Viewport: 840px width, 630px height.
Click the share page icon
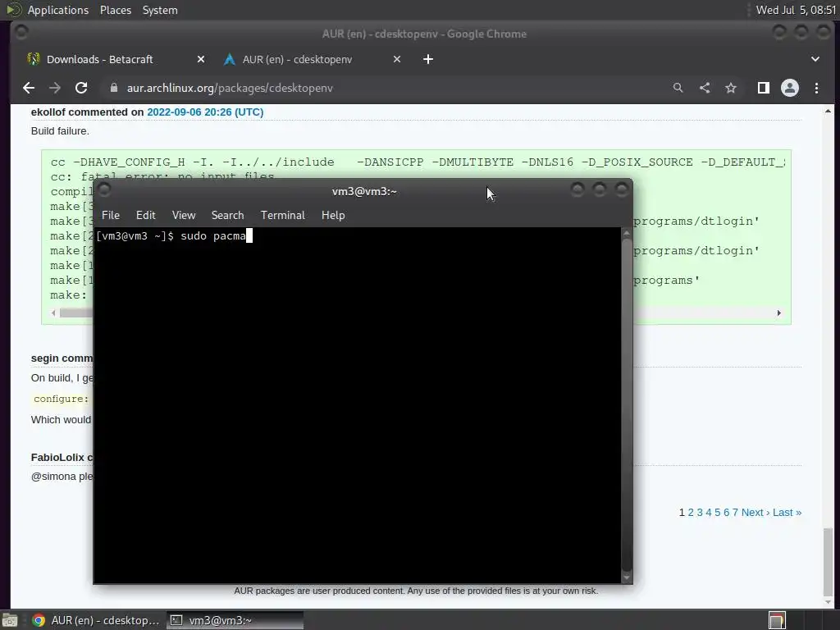[705, 88]
